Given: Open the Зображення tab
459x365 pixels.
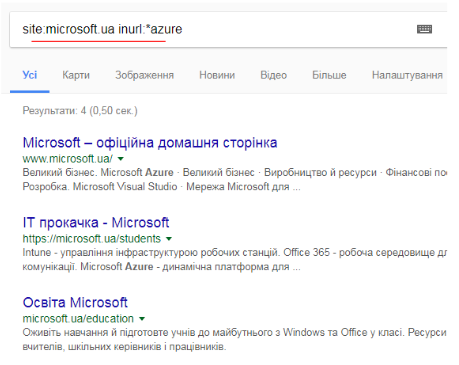Looking at the screenshot, I should click(x=145, y=75).
